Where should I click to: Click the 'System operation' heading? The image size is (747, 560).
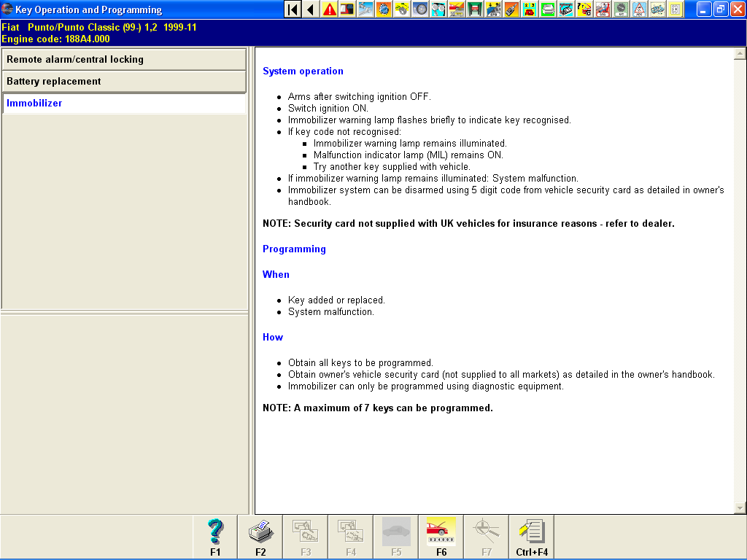tap(303, 71)
